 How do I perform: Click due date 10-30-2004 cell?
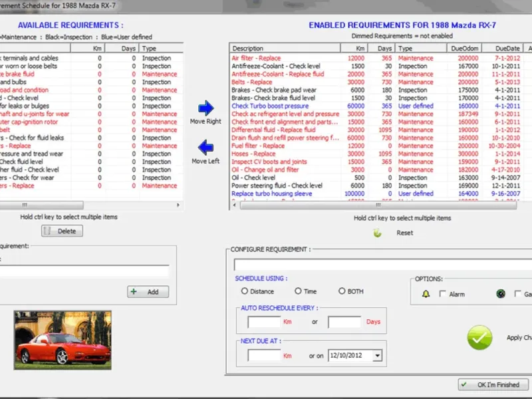coord(504,146)
